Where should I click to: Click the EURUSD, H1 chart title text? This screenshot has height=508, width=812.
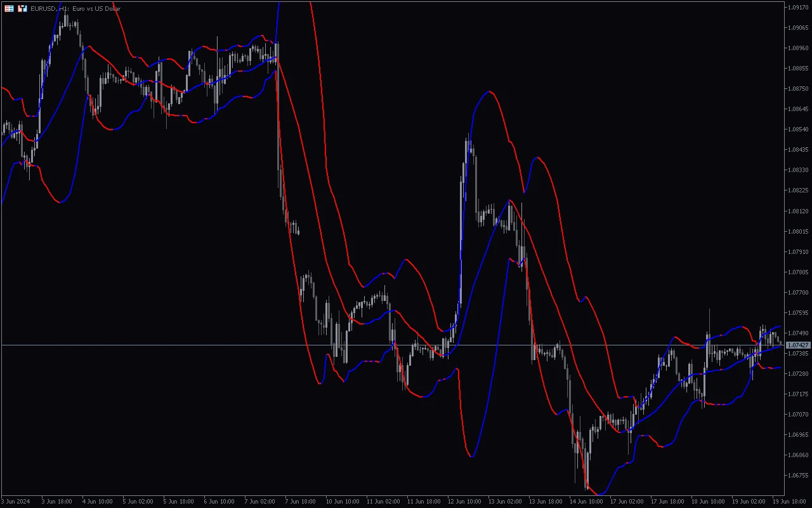[x=75, y=8]
